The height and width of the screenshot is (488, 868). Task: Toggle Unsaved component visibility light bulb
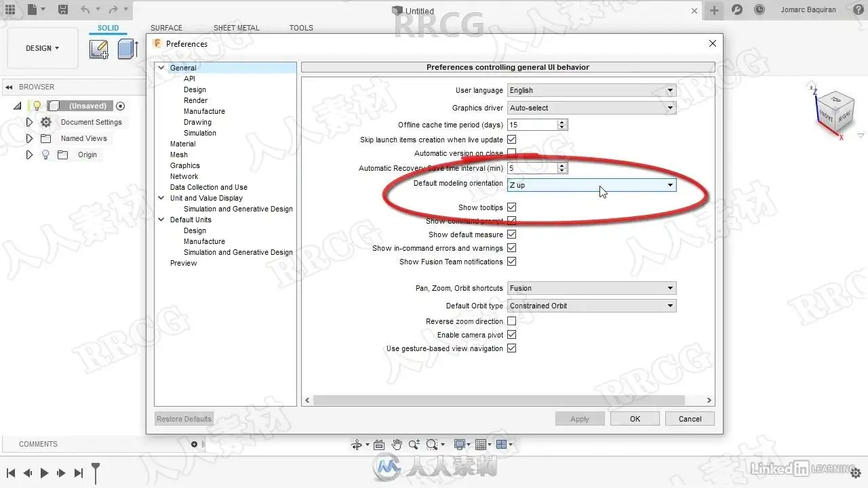(x=37, y=106)
